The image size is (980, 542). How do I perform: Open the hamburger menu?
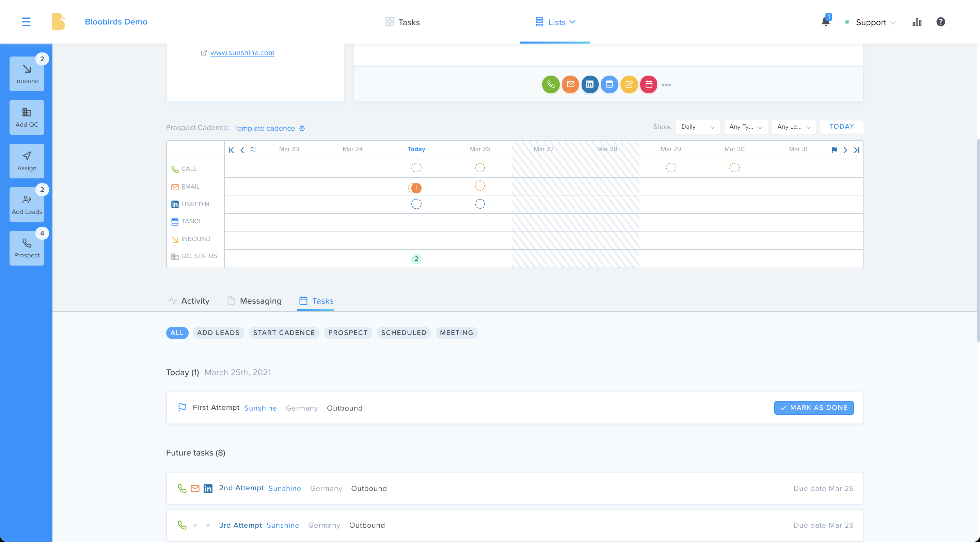[x=26, y=22]
